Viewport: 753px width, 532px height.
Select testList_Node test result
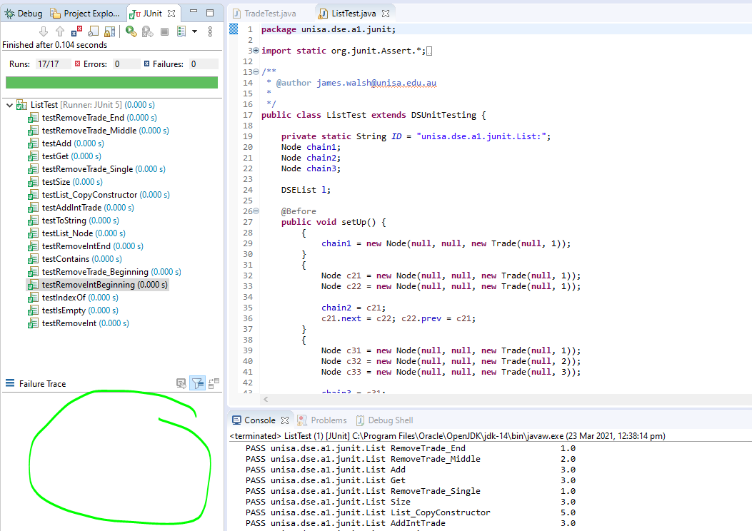coord(76,233)
